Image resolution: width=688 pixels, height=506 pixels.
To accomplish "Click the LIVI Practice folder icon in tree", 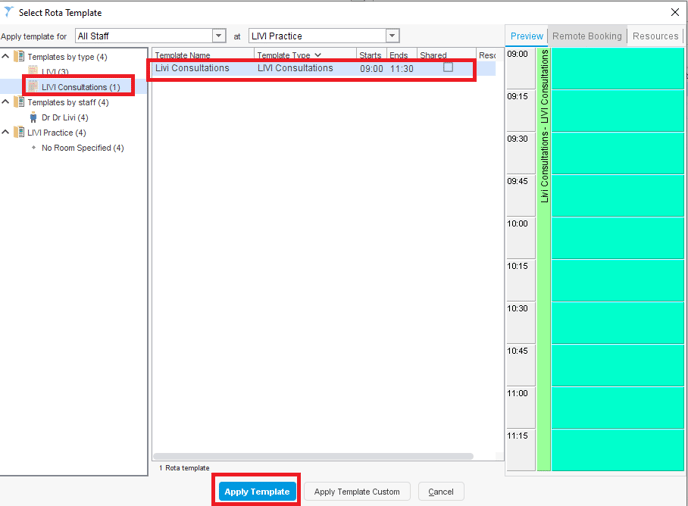I will 19,132.
